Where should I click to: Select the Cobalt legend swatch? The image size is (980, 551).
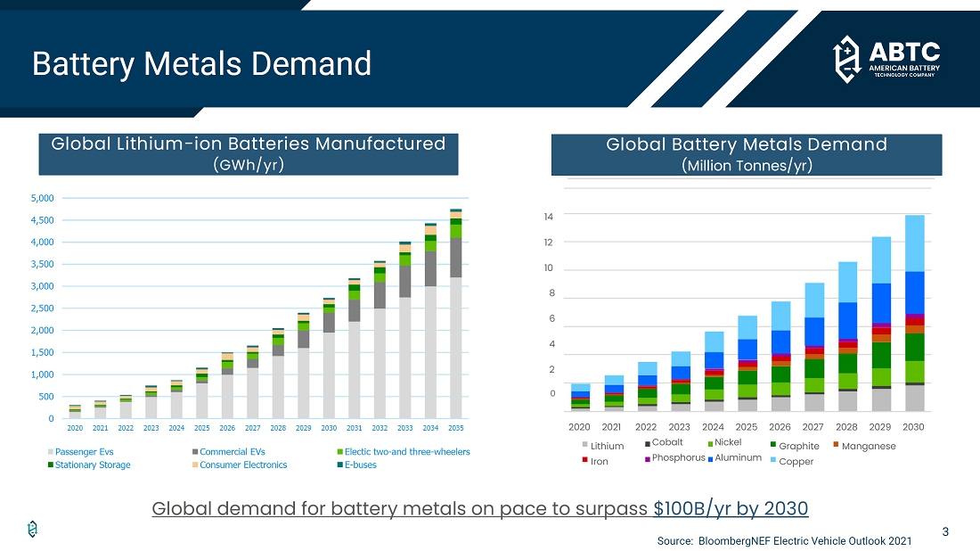point(648,443)
